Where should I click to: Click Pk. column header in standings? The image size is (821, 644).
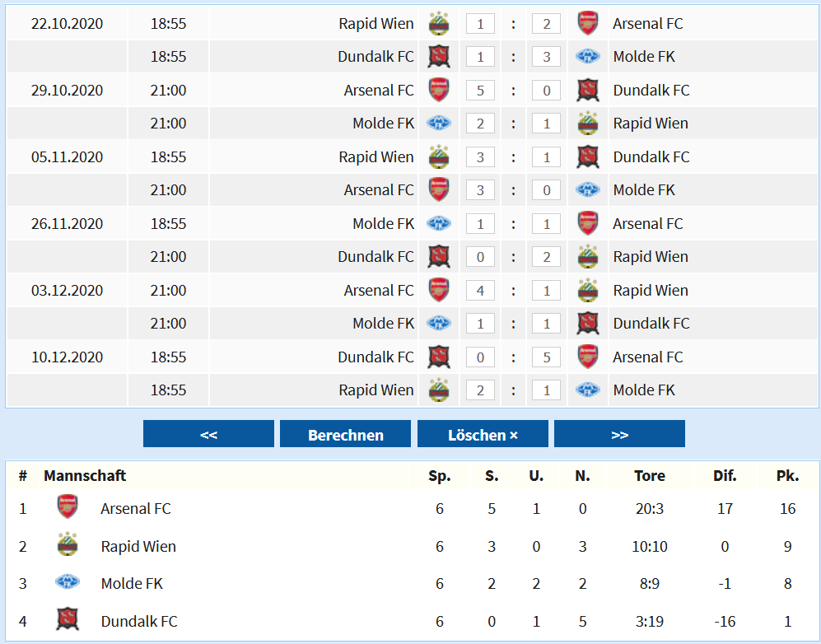787,475
